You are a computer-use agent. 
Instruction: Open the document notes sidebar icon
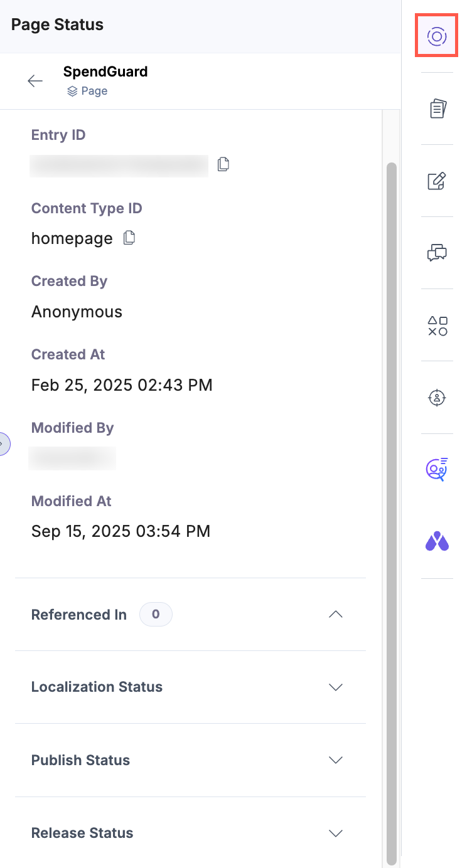436,108
